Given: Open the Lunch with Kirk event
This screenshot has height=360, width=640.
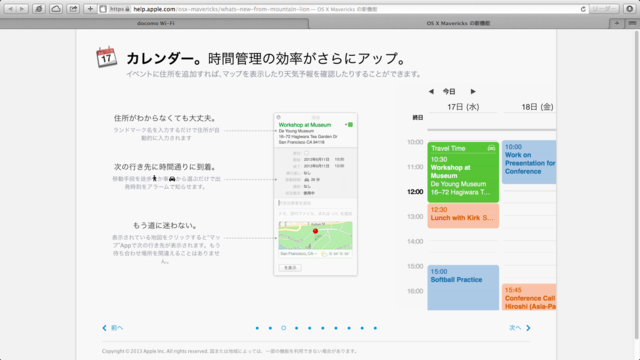Looking at the screenshot, I should [x=463, y=216].
